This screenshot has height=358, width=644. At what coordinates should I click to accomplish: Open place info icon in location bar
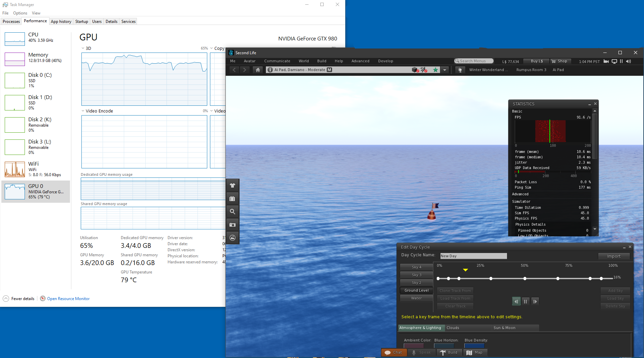click(270, 70)
